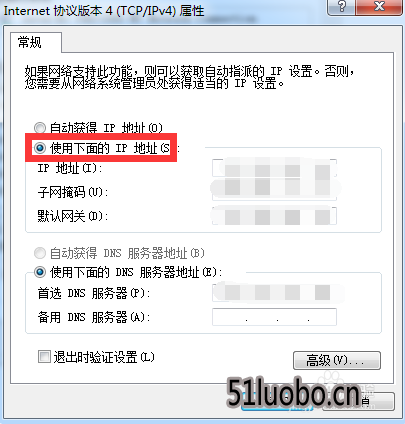The height and width of the screenshot is (424, 405).
Task: Click third octet of 备用 DNS 服务器 field
Action: point(293,317)
